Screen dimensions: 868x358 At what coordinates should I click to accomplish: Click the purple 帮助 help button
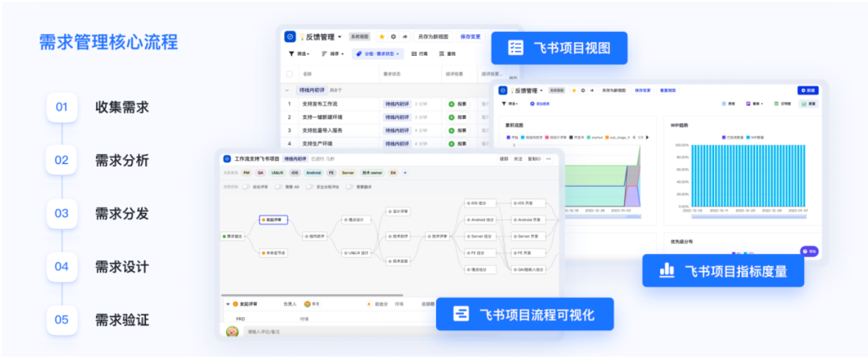(x=809, y=251)
